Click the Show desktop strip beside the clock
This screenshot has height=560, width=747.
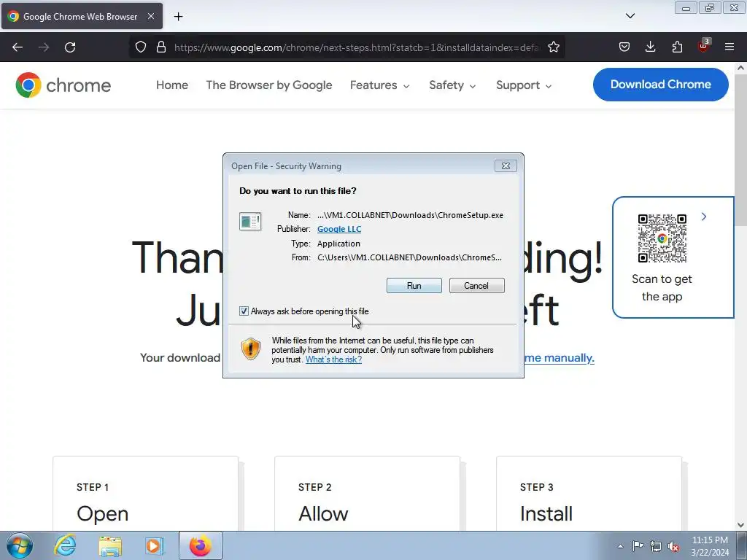(x=742, y=545)
